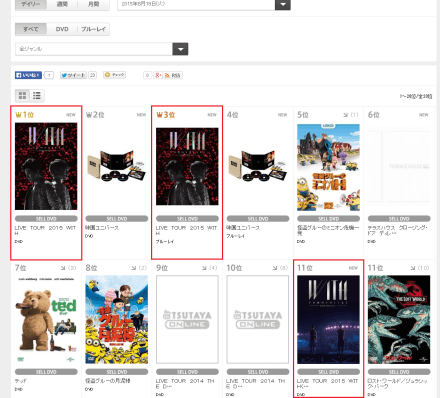This screenshot has height=398, width=440.
Task: Click the tweet count bubble showing 23
Action: click(x=92, y=75)
